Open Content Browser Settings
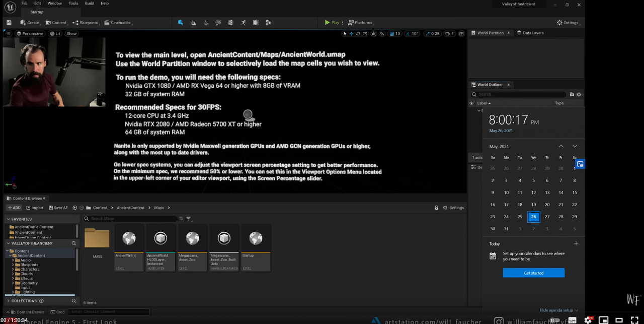Viewport: 644px width, 324px height. coord(453,208)
